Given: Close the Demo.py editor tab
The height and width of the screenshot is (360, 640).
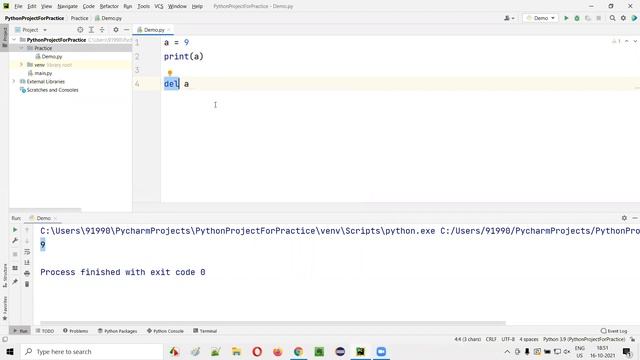Looking at the screenshot, I should click(168, 30).
